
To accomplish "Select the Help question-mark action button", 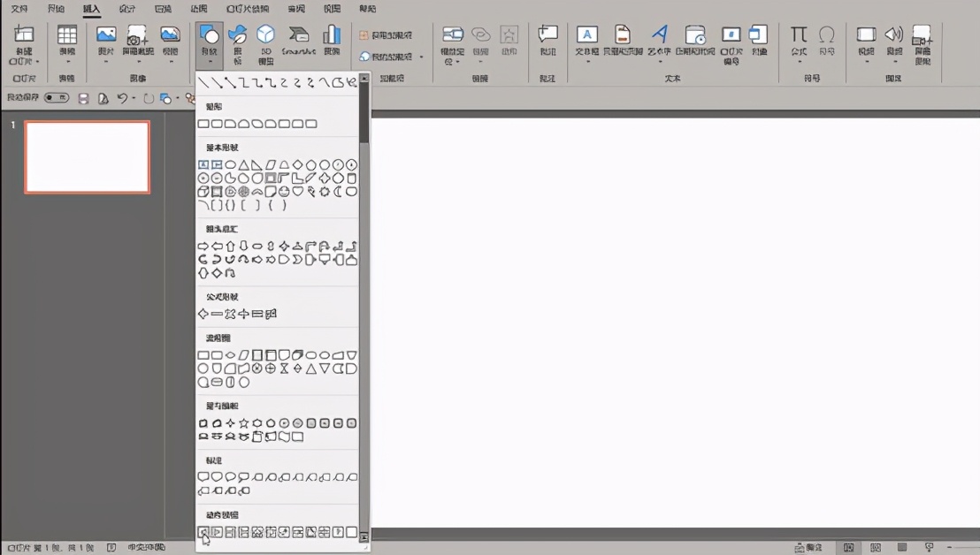I will click(x=338, y=532).
